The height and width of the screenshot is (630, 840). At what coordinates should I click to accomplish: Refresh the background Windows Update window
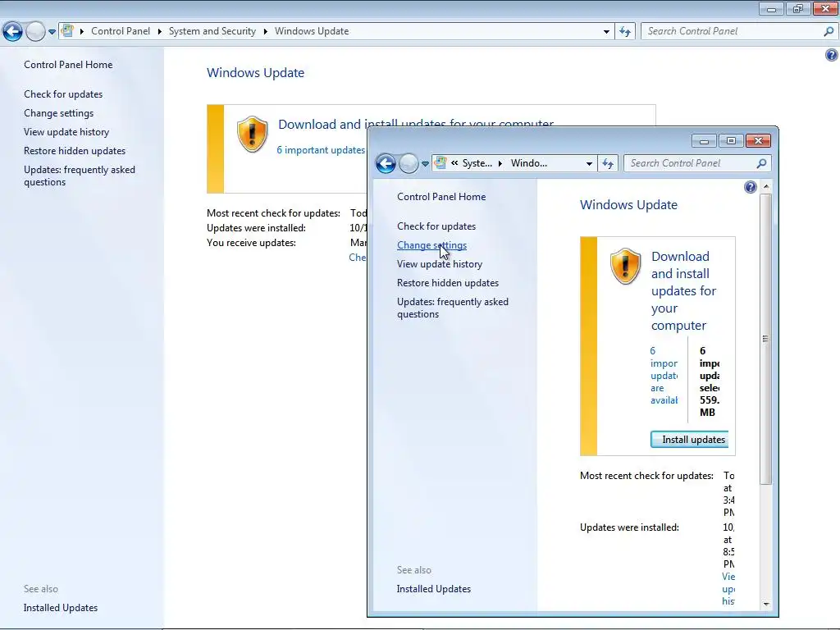pos(625,32)
